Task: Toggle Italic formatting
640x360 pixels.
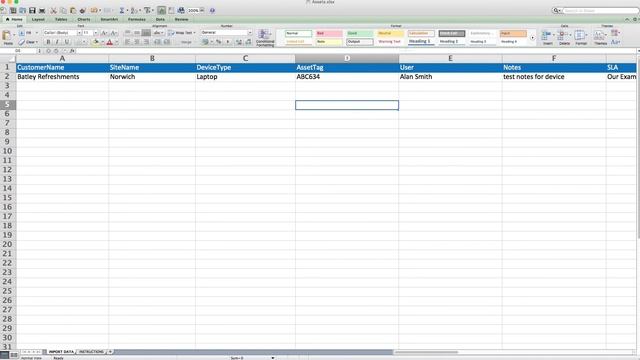Action: tap(57, 42)
